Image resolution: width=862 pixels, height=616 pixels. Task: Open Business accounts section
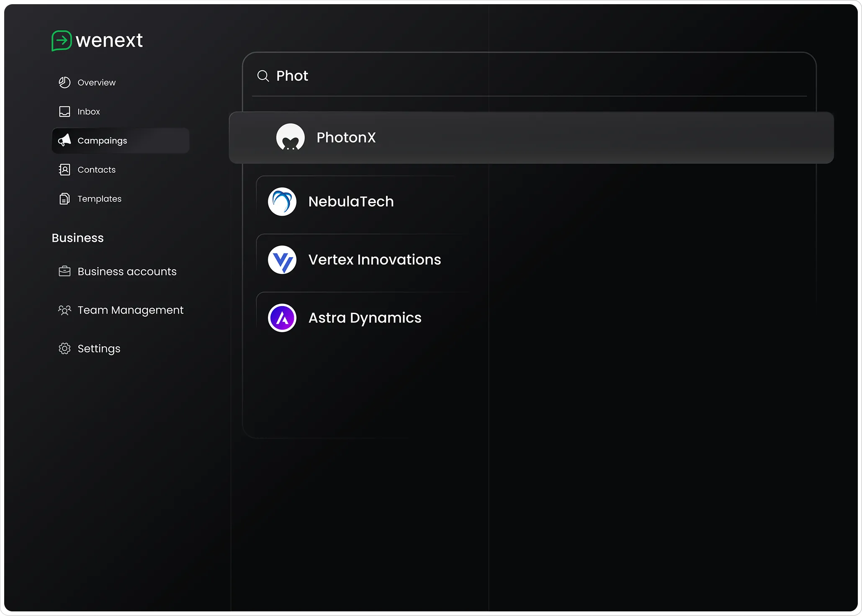coord(127,271)
